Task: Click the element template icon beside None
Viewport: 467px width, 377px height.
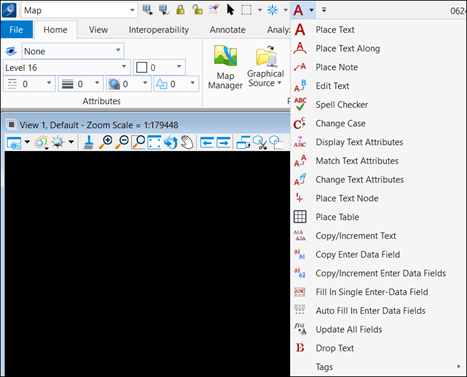Action: 11,51
